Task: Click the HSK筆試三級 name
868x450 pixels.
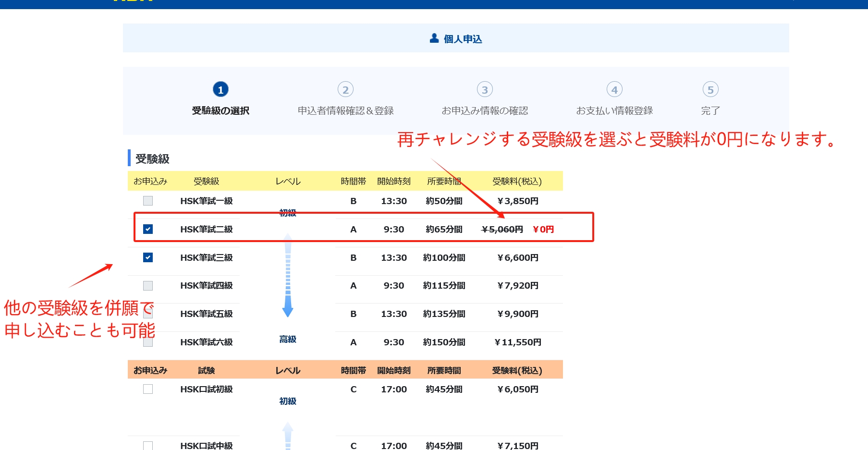Action: (207, 257)
